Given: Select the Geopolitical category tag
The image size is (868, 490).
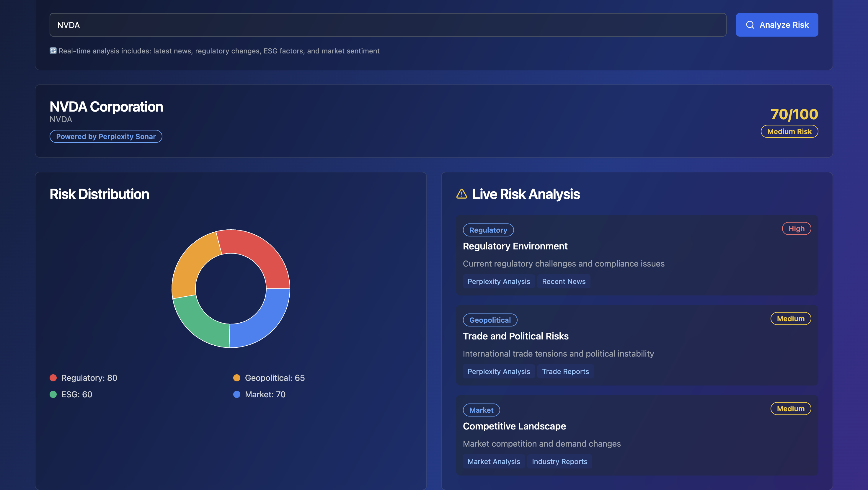Looking at the screenshot, I should pos(490,320).
